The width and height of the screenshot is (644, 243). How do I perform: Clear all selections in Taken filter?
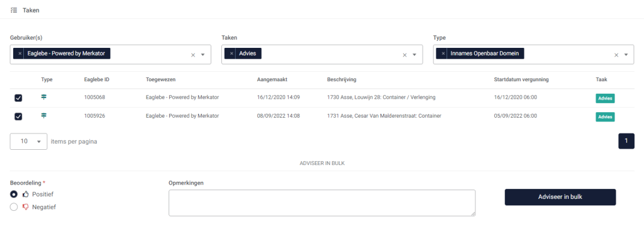click(404, 55)
